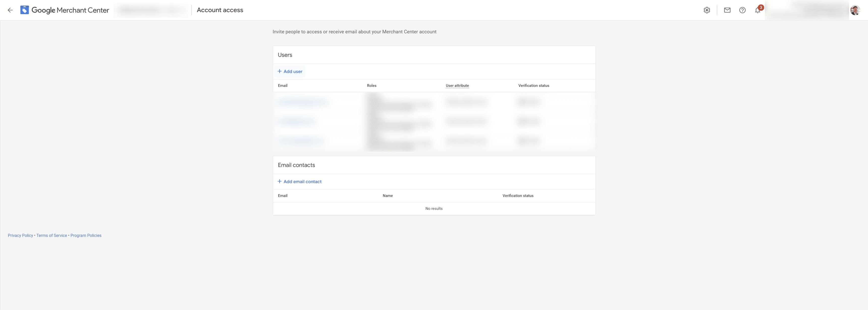The image size is (868, 310).
Task: Open the mail envelope icon
Action: pyautogui.click(x=727, y=10)
